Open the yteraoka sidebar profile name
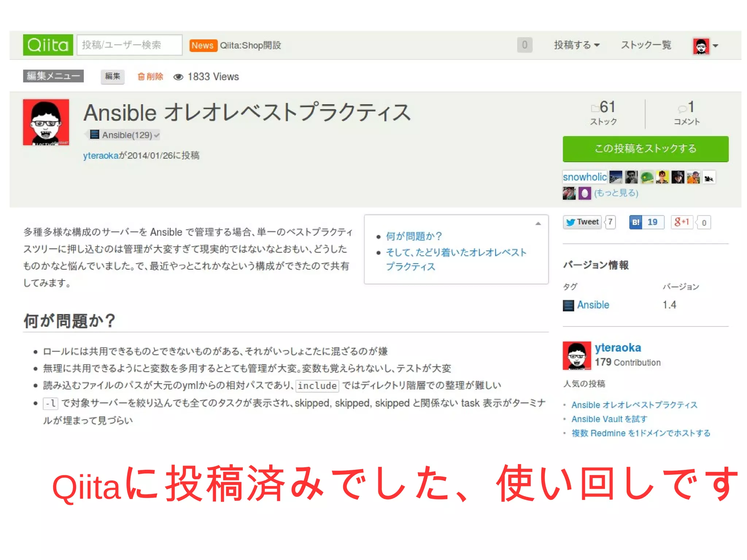The width and height of the screenshot is (747, 560). click(x=618, y=348)
